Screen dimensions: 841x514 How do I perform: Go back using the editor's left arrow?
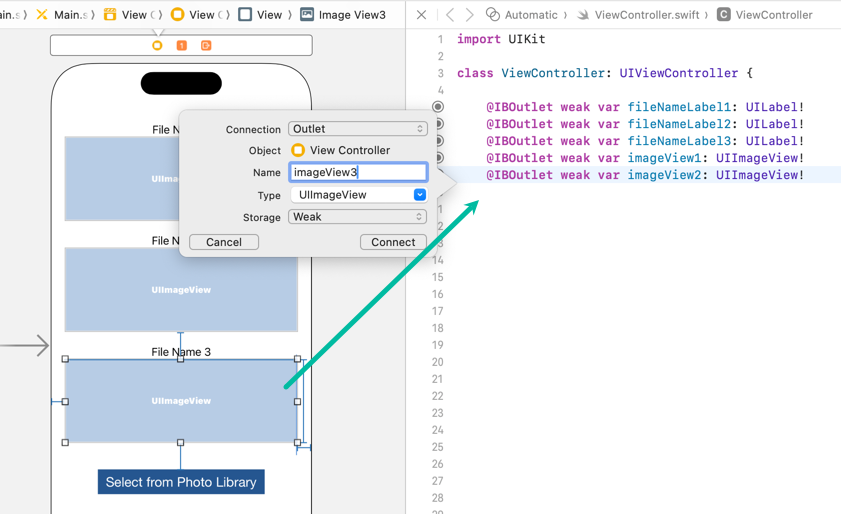(x=450, y=15)
